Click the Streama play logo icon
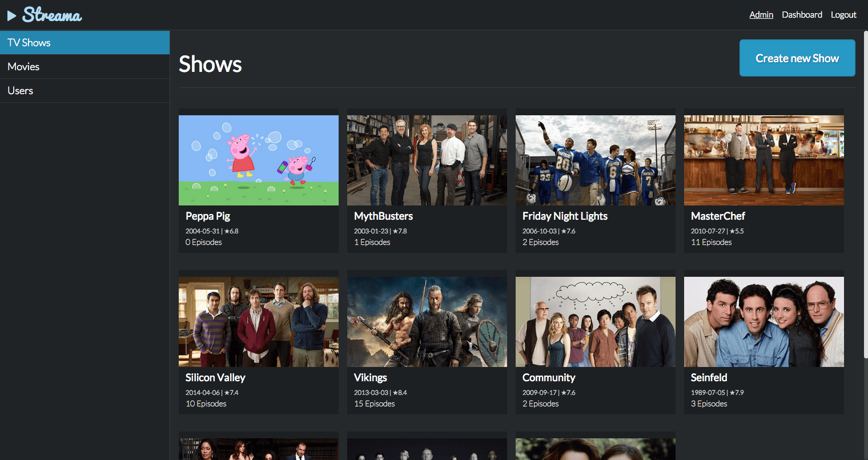This screenshot has height=460, width=868. coord(11,15)
